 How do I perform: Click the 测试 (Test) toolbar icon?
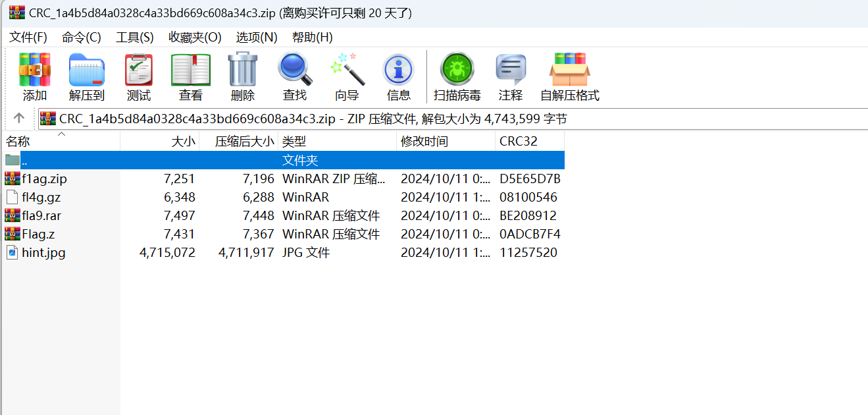click(x=139, y=70)
